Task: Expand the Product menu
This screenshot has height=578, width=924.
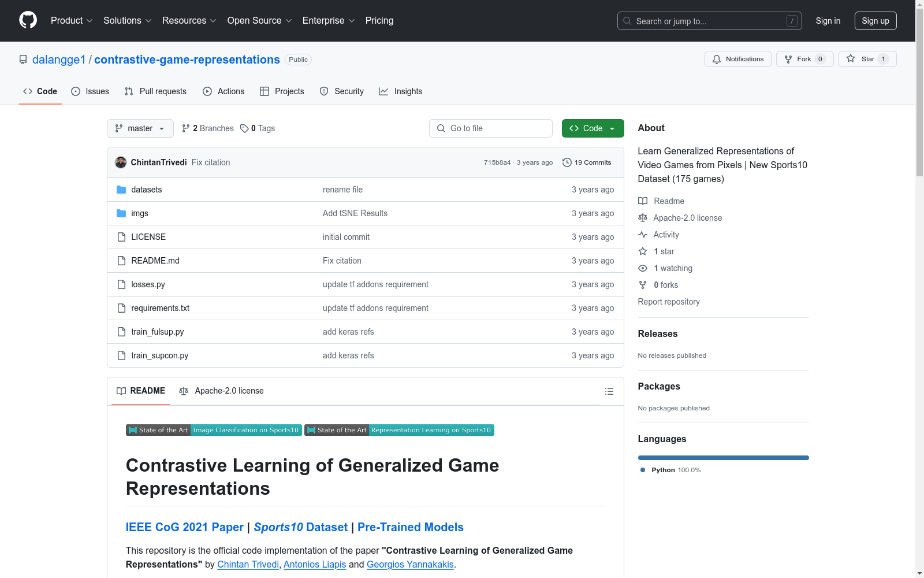Action: click(x=72, y=21)
